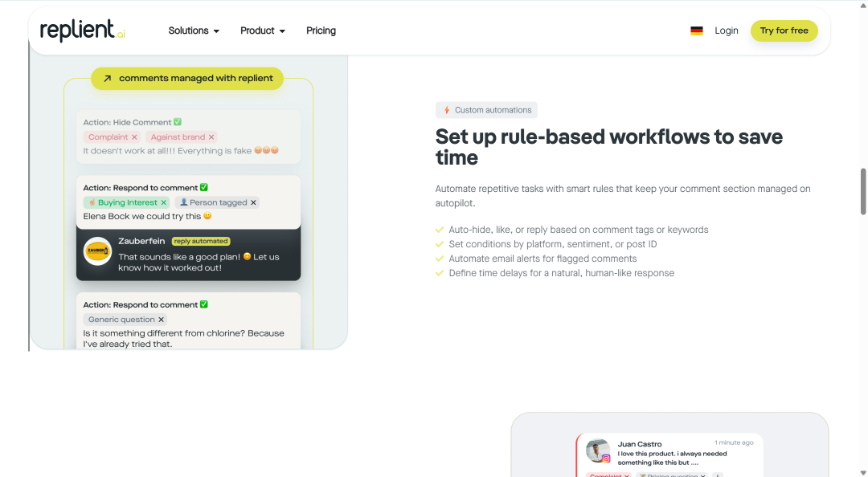The image size is (868, 477).
Task: Click the person icon in Person tagged tag
Action: point(184,202)
